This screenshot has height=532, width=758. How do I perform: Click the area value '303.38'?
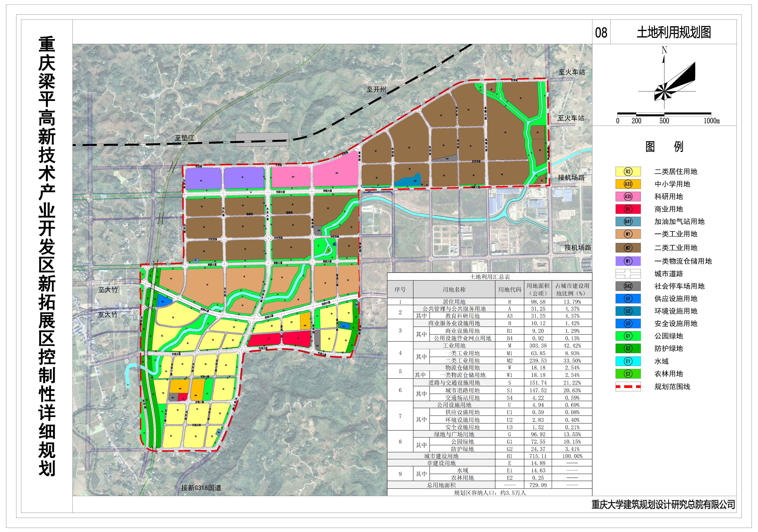click(538, 346)
